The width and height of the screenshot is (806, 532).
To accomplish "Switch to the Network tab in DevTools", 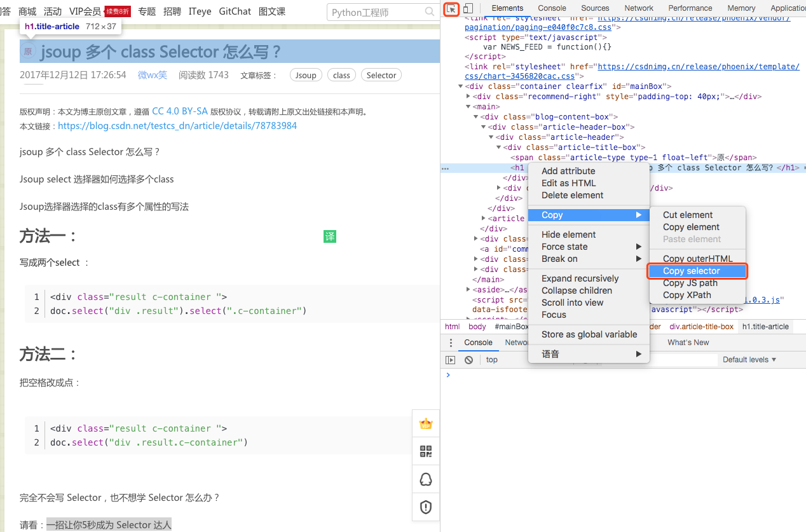I will pyautogui.click(x=639, y=8).
